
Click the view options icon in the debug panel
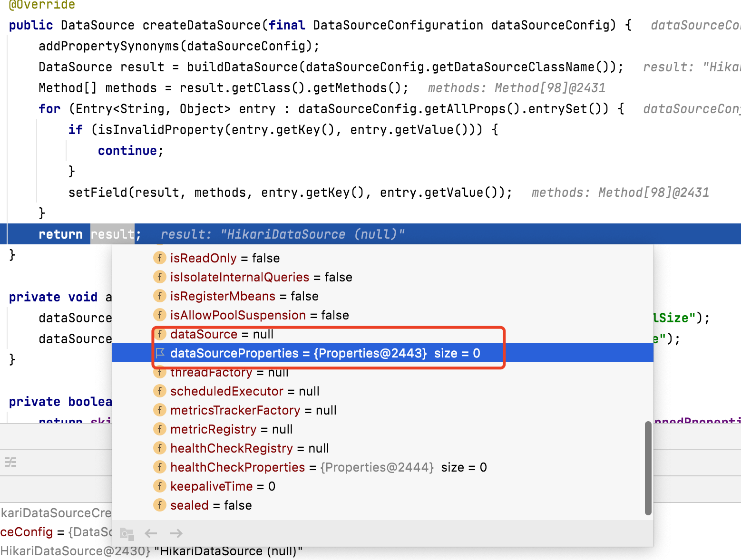[x=10, y=462]
